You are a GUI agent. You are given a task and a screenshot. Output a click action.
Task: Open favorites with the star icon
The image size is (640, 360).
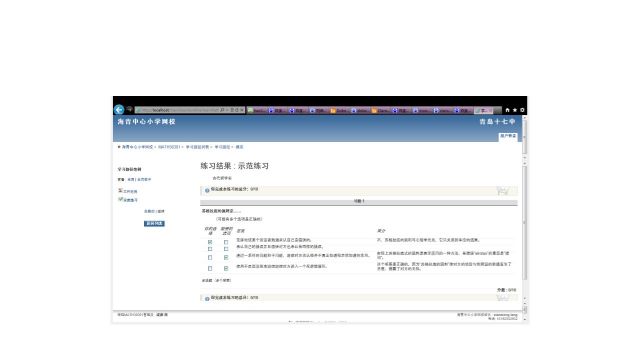[515, 110]
